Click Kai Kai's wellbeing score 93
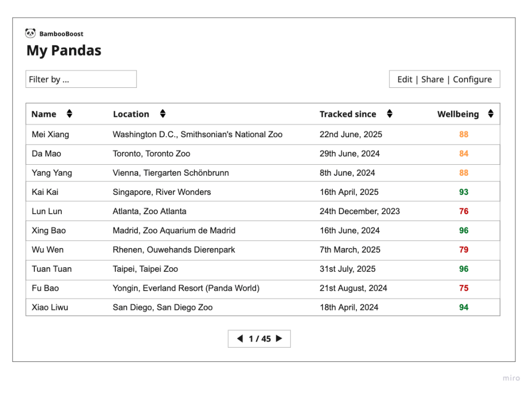532x393 pixels. click(463, 192)
